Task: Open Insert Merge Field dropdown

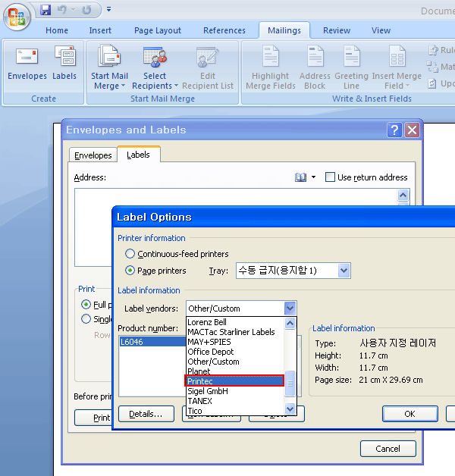Action: click(x=397, y=67)
